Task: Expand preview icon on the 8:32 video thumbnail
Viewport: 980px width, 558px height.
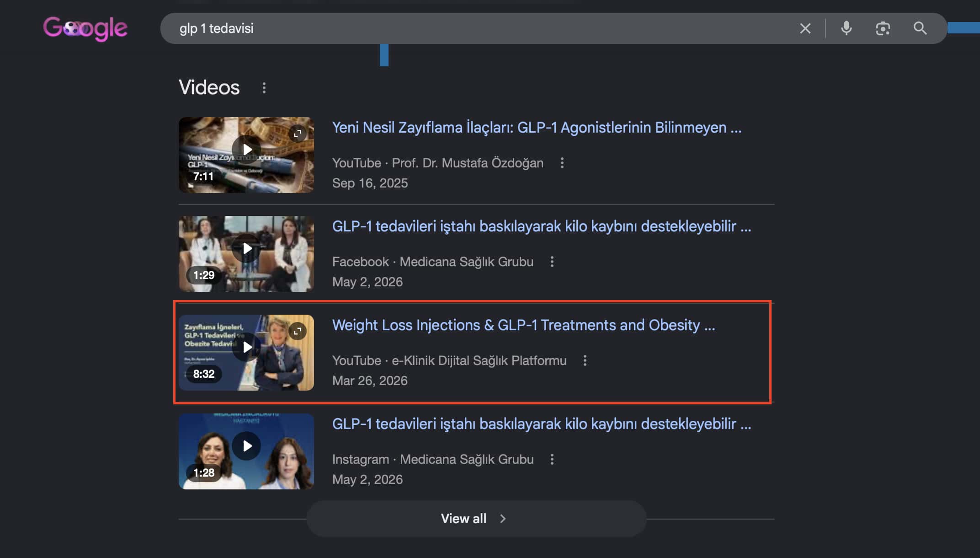Action: pos(297,331)
